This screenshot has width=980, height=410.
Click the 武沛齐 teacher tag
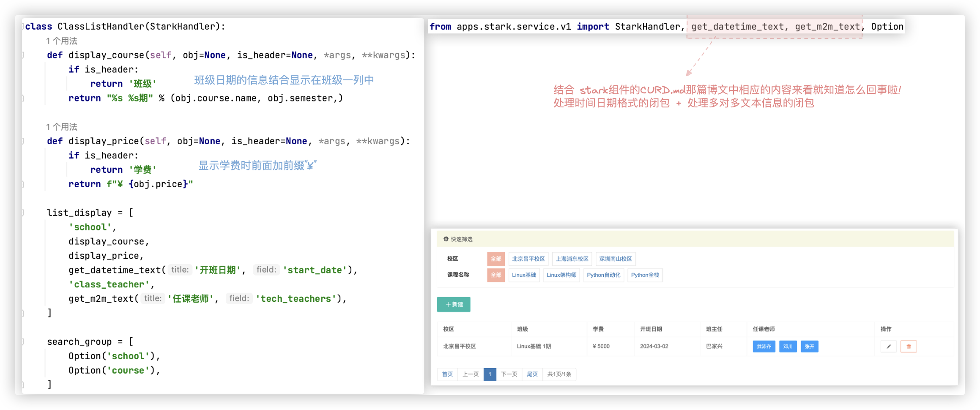(x=764, y=347)
